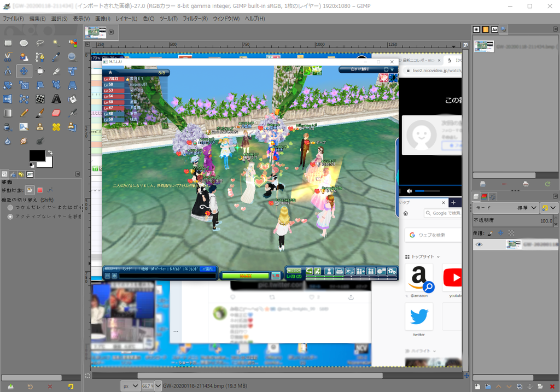Screen dimensions: 560x392
Task: Select the Measure compass tool
Action: (8, 71)
